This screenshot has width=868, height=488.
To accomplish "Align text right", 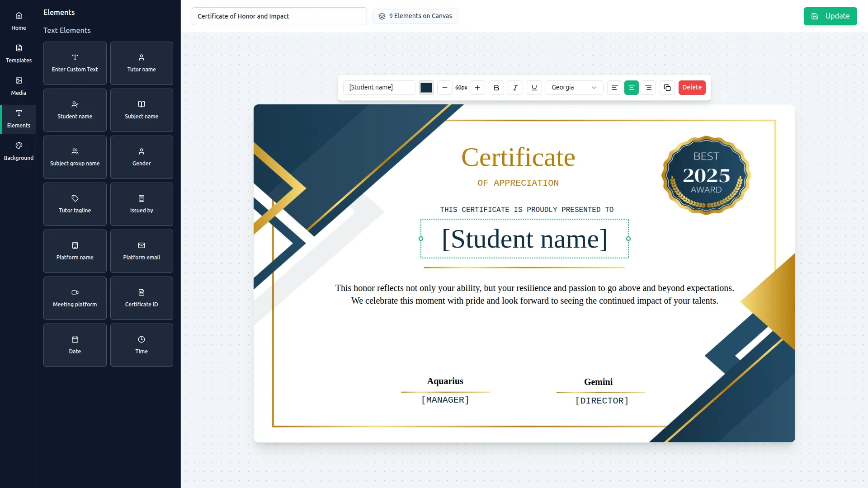I will pyautogui.click(x=648, y=88).
